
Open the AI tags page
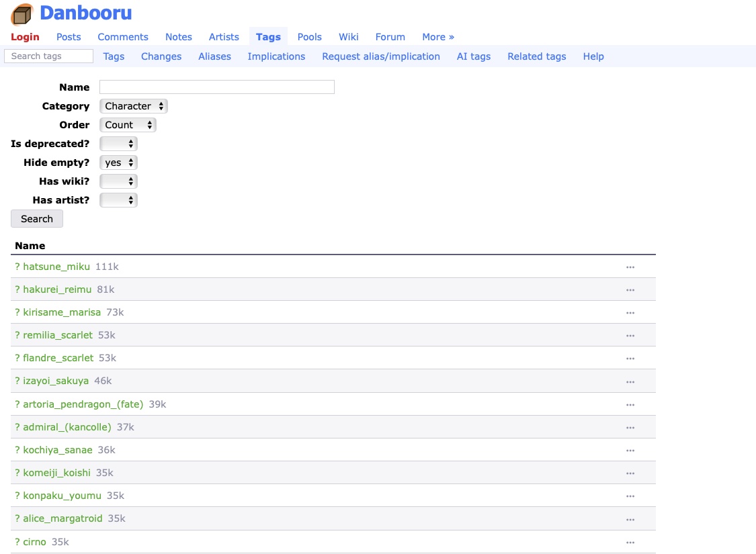[474, 56]
